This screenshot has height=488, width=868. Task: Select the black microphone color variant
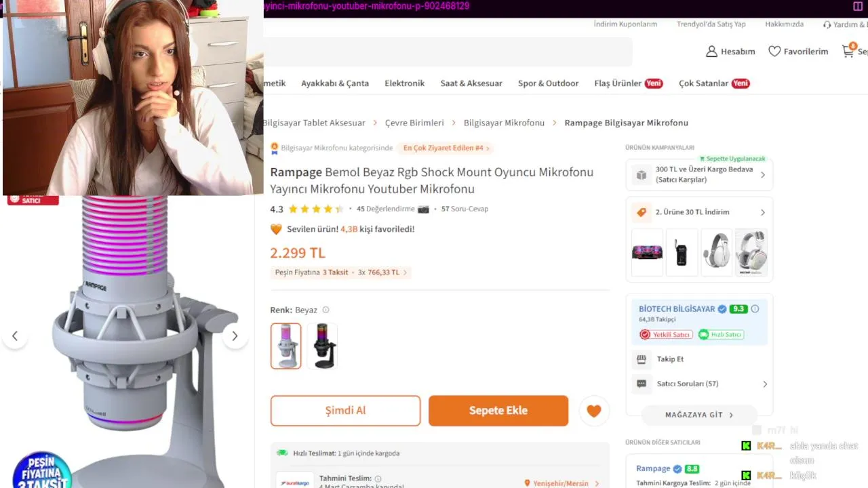coord(322,346)
